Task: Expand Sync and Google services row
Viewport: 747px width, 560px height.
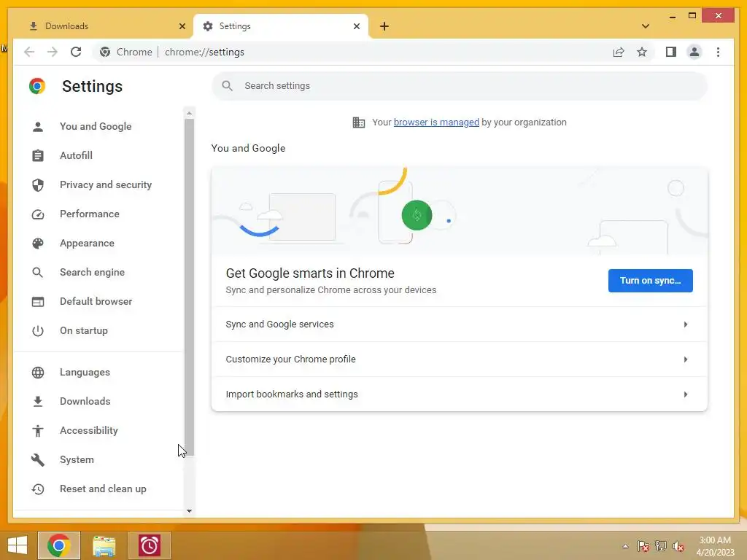Action: (x=460, y=324)
